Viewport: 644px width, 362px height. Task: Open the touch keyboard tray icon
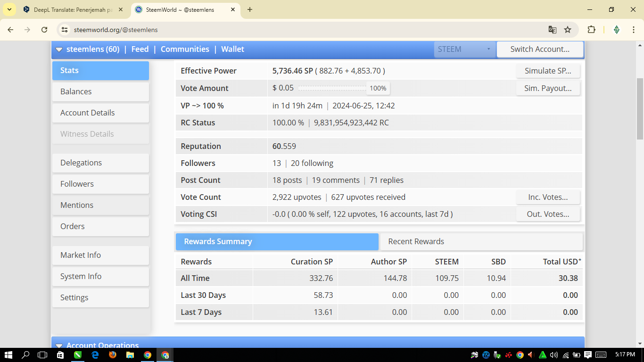[x=601, y=355]
